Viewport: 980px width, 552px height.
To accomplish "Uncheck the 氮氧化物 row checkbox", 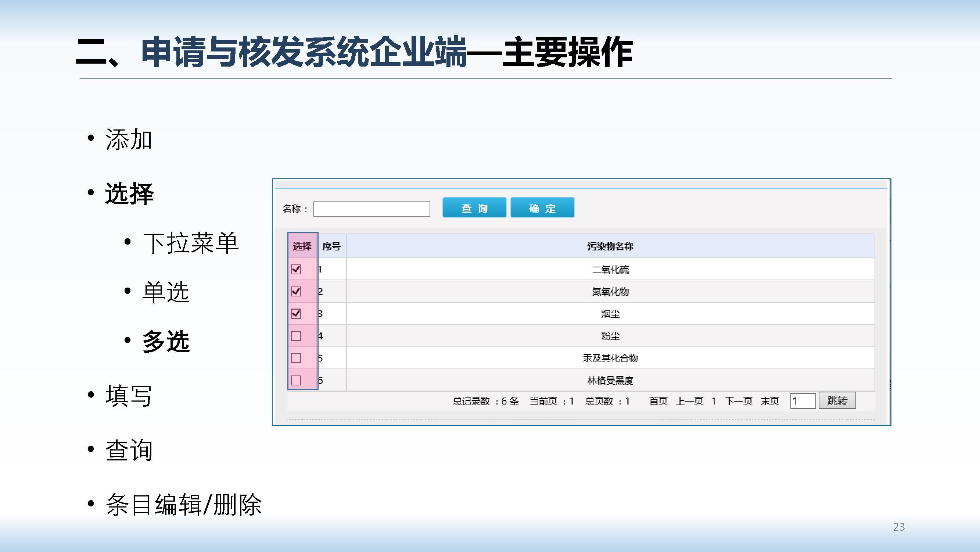I will pyautogui.click(x=296, y=291).
